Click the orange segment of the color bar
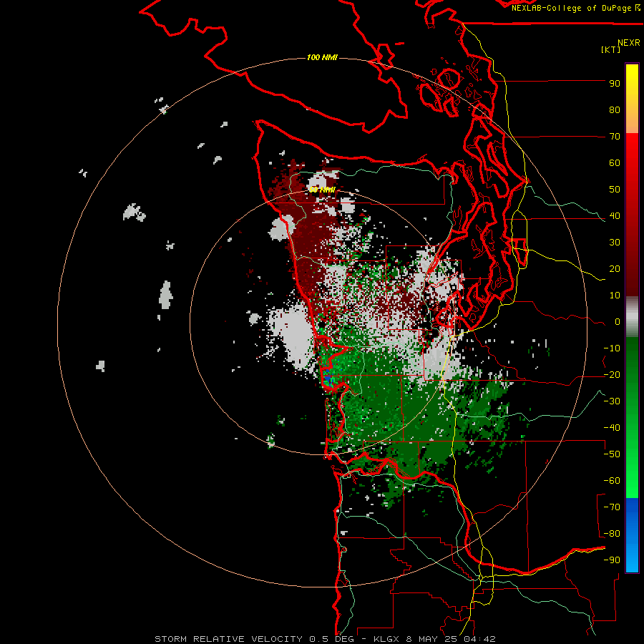 point(632,122)
